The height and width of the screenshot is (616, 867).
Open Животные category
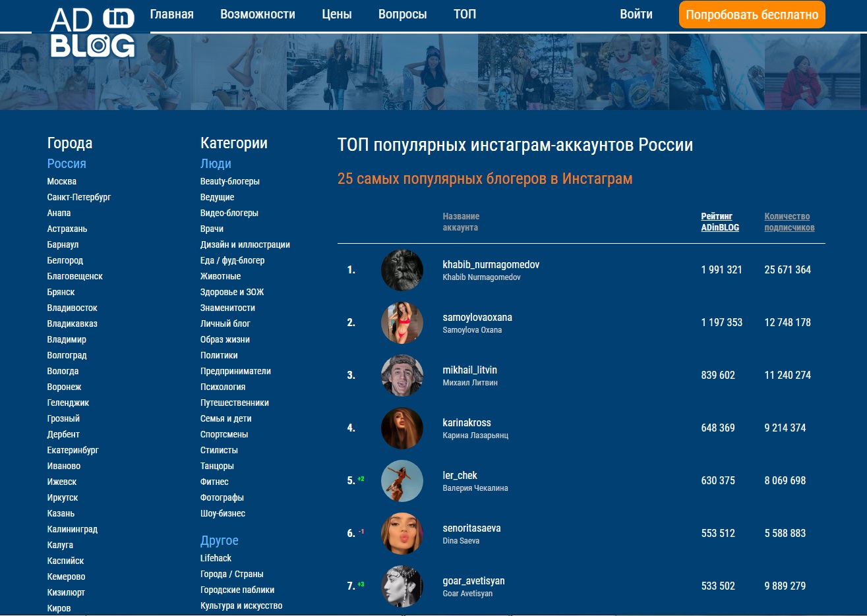click(221, 276)
